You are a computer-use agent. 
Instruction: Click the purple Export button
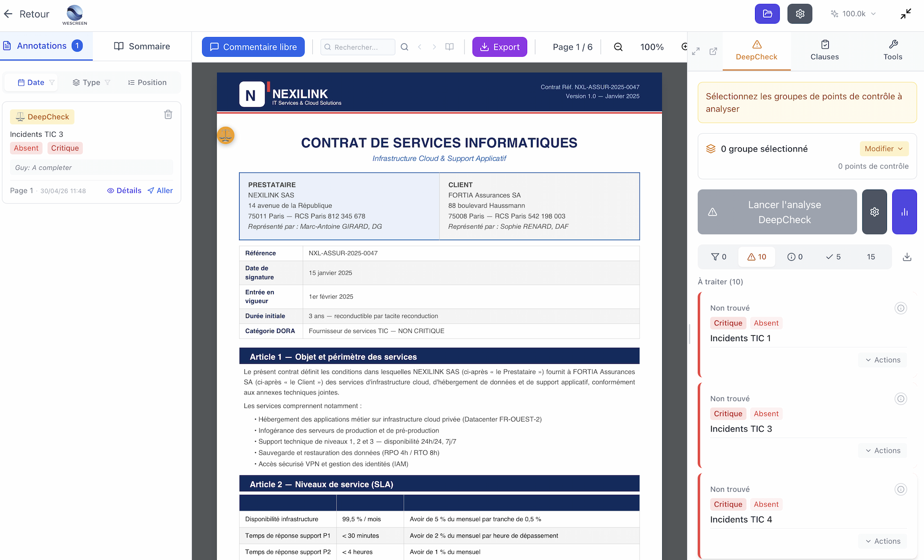(x=500, y=47)
